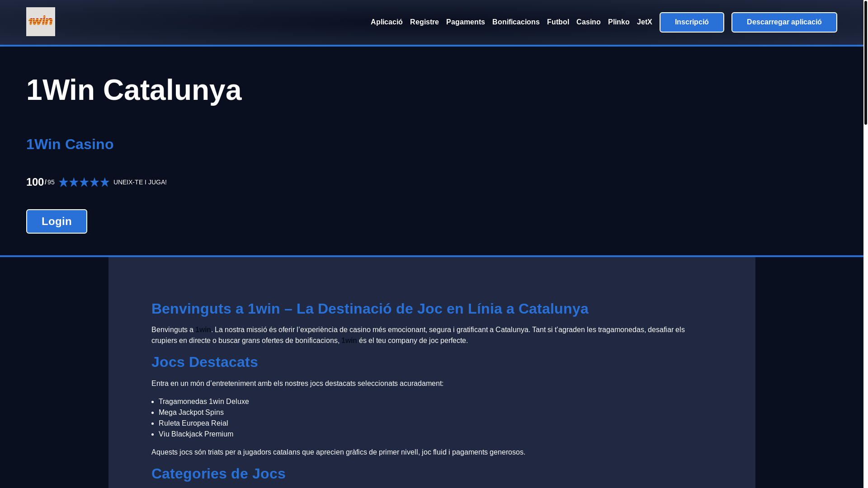Open the Futbol nav link
Image resolution: width=868 pixels, height=488 pixels.
(x=558, y=22)
